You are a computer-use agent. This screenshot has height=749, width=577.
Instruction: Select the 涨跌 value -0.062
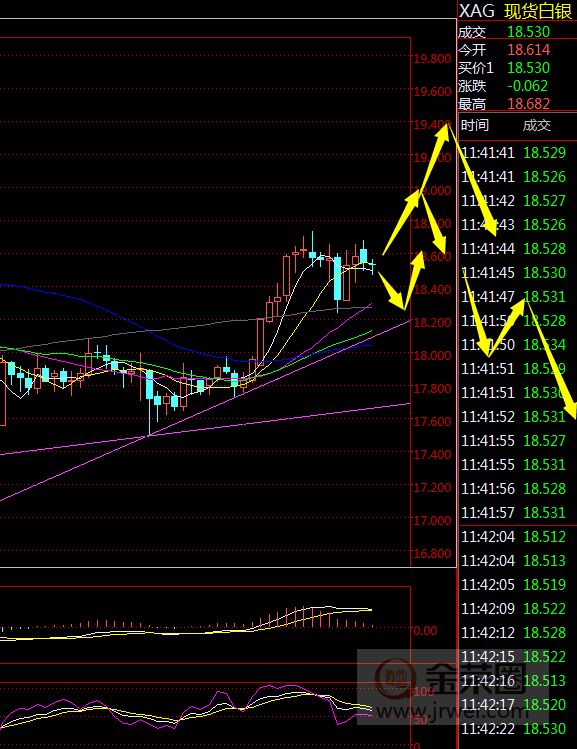pyautogui.click(x=527, y=86)
